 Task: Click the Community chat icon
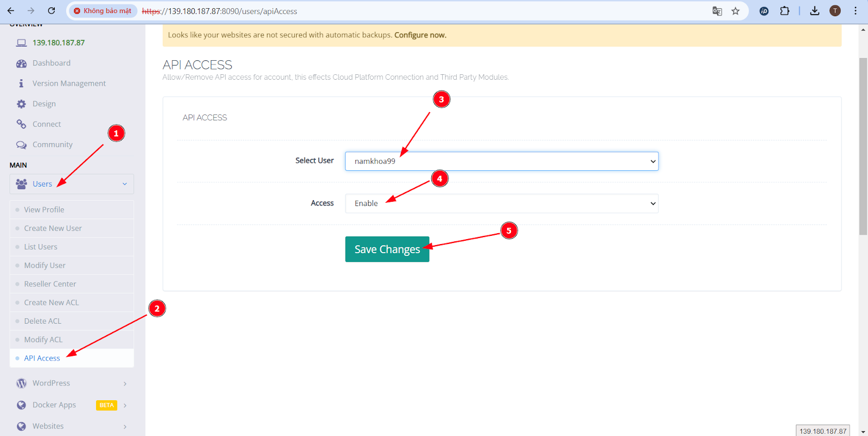(21, 145)
